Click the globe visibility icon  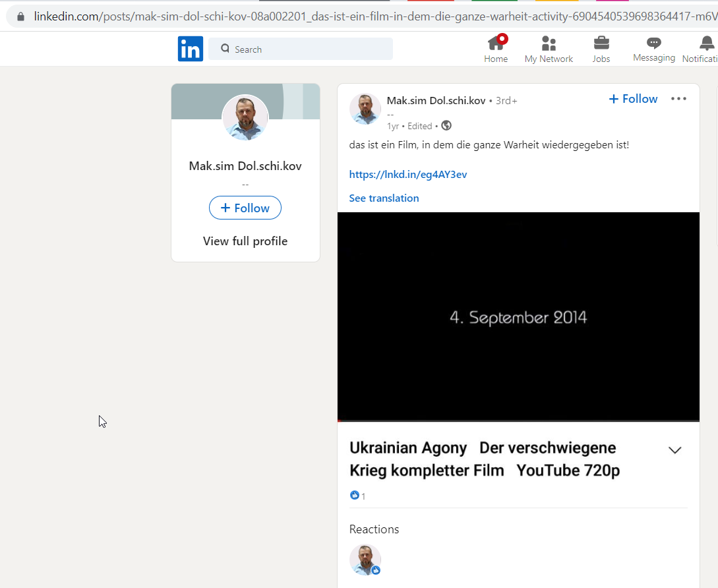[446, 125]
